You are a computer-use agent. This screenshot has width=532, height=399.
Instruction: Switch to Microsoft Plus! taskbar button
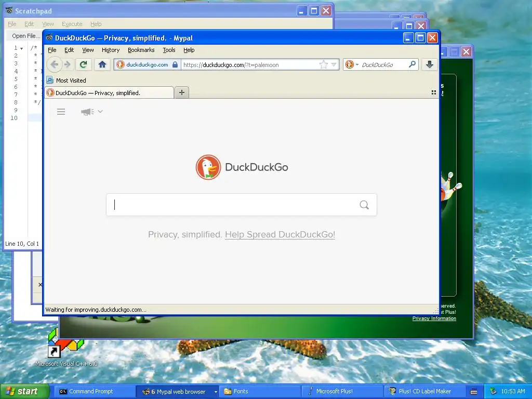pyautogui.click(x=342, y=391)
